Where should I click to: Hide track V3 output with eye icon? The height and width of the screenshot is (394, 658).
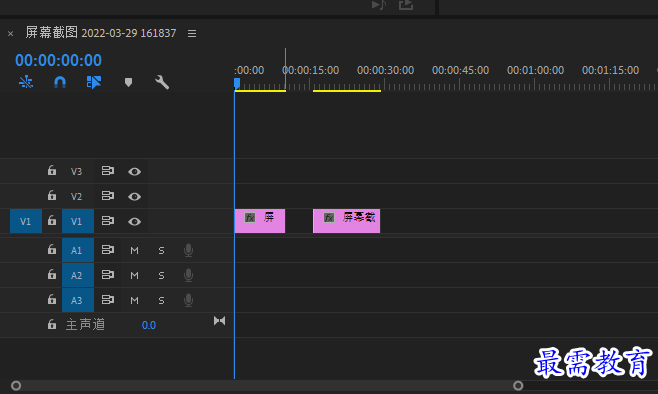click(134, 172)
